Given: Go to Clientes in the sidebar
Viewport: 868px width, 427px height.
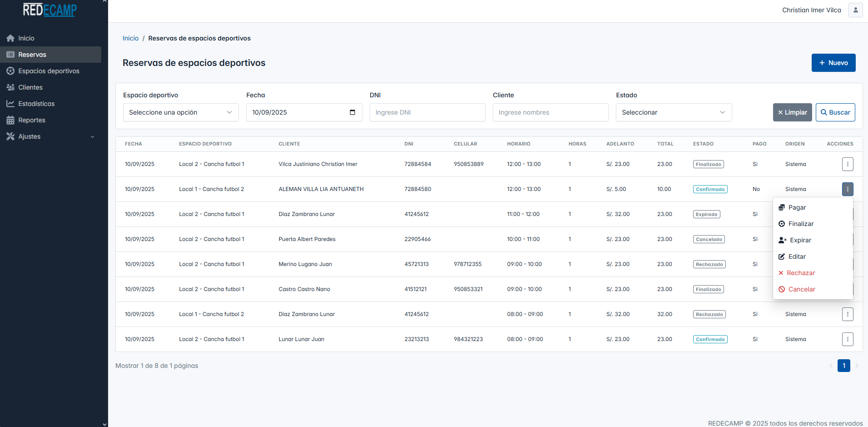Looking at the screenshot, I should tap(30, 87).
